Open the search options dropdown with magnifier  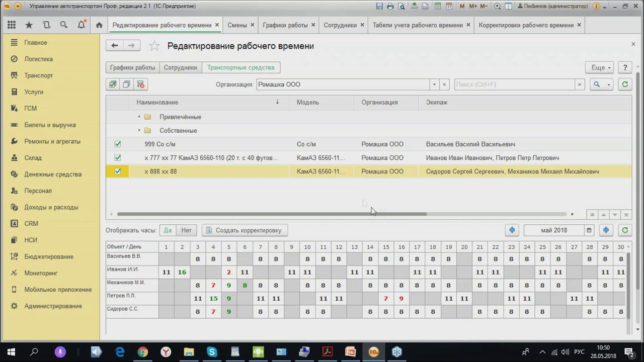[x=601, y=84]
